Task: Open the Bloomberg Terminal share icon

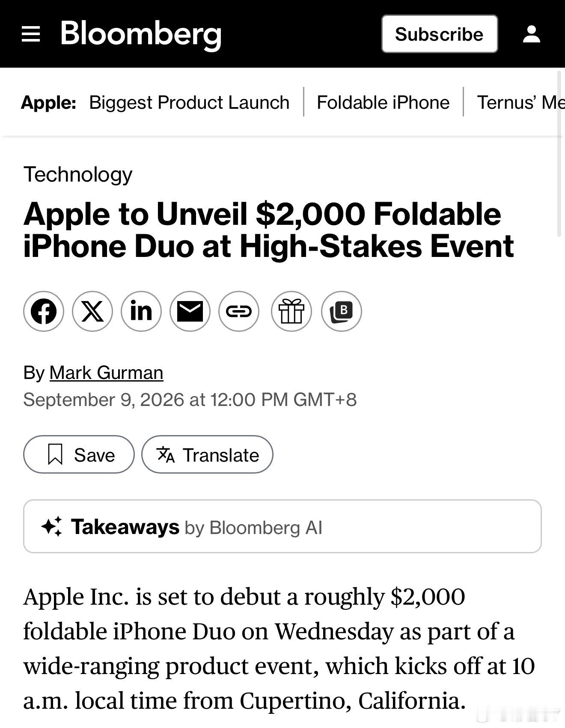Action: [x=342, y=311]
